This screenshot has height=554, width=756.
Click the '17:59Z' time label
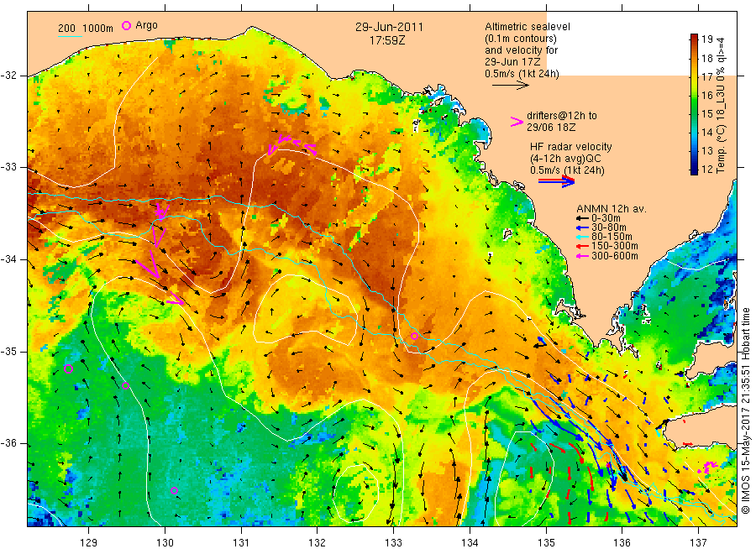pos(387,41)
